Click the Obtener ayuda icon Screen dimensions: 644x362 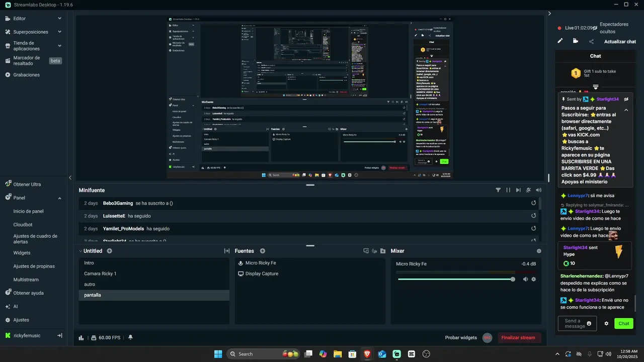pyautogui.click(x=8, y=293)
